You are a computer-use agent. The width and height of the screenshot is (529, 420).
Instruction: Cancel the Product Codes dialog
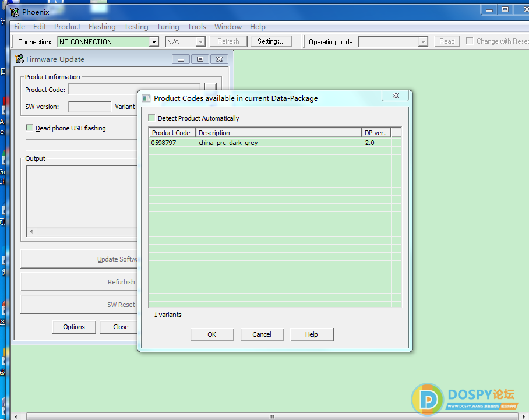pyautogui.click(x=262, y=334)
